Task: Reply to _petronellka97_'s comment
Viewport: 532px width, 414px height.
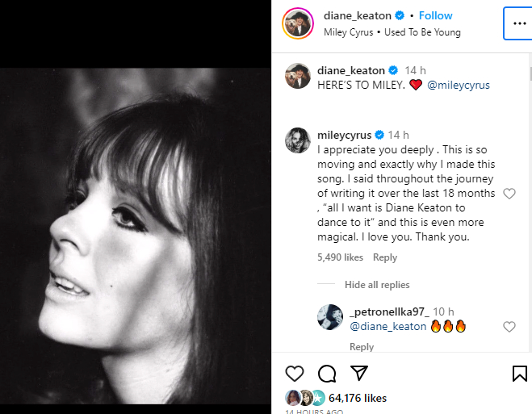Action: 362,347
